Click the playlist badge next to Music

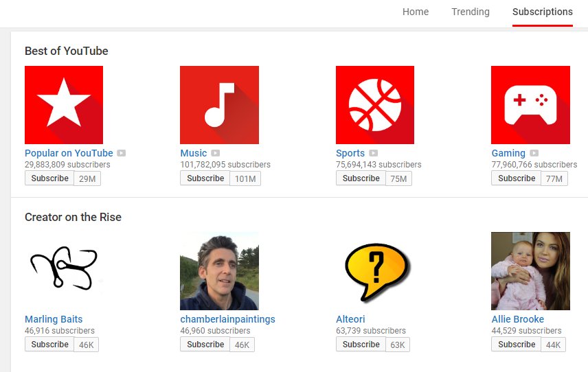point(215,153)
